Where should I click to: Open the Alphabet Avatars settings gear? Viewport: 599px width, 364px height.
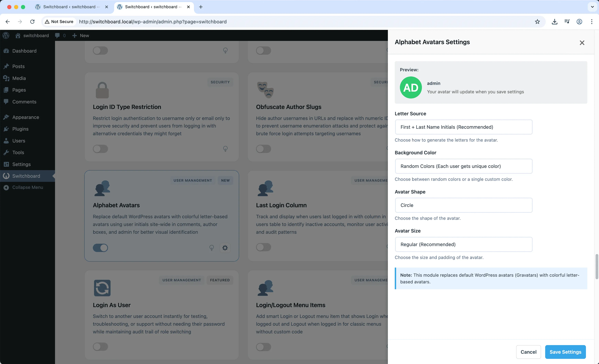pos(225,248)
